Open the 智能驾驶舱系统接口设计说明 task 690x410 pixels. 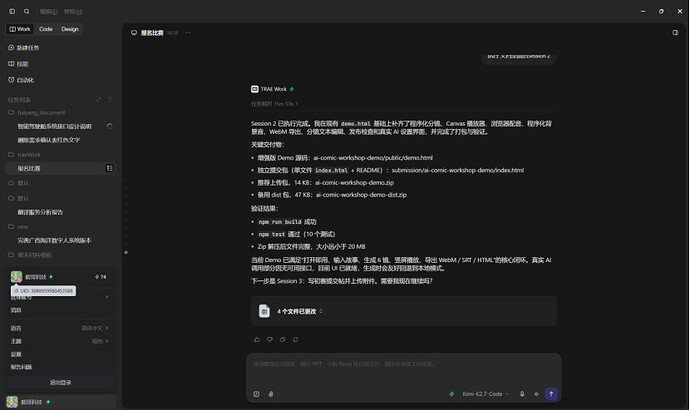(x=55, y=126)
